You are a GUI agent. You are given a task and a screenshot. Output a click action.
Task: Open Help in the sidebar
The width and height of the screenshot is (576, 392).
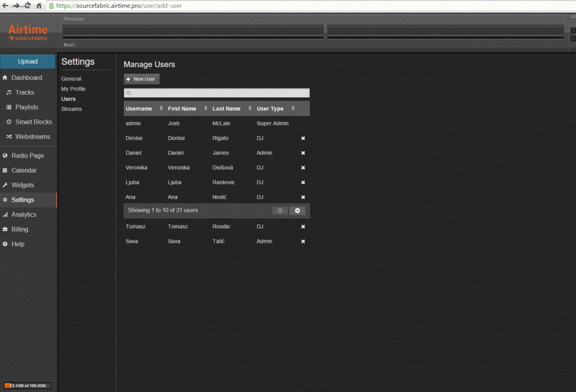point(17,244)
